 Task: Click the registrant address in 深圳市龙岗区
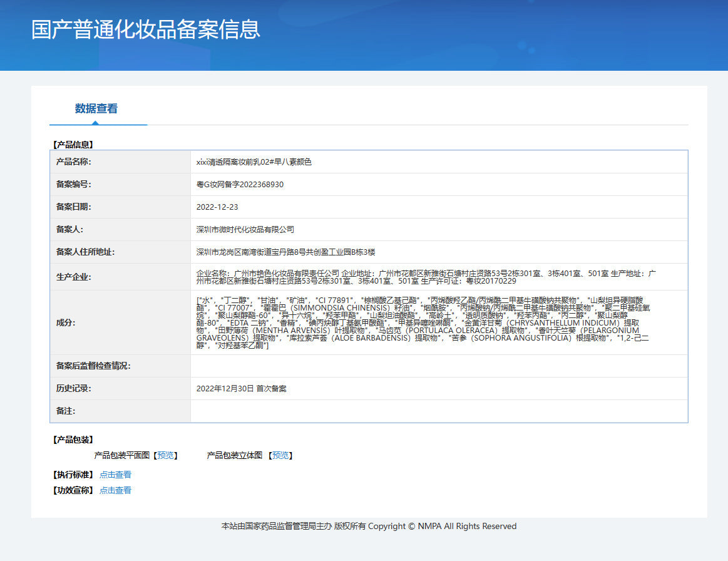tap(285, 252)
